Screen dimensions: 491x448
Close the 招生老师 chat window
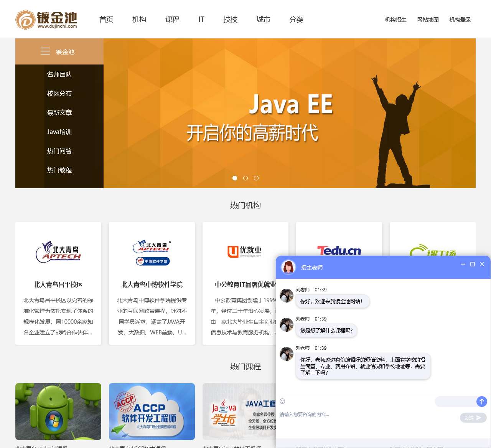482,264
